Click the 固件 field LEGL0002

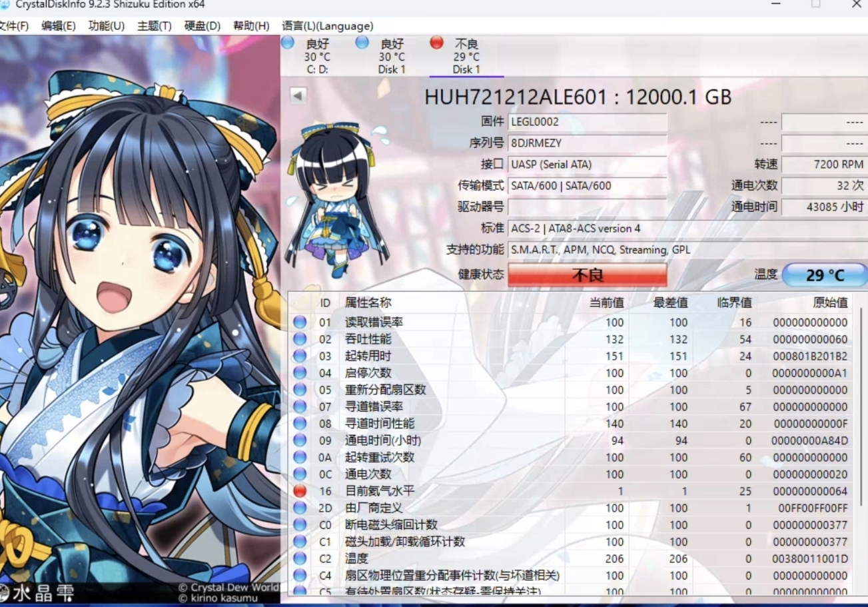(588, 122)
